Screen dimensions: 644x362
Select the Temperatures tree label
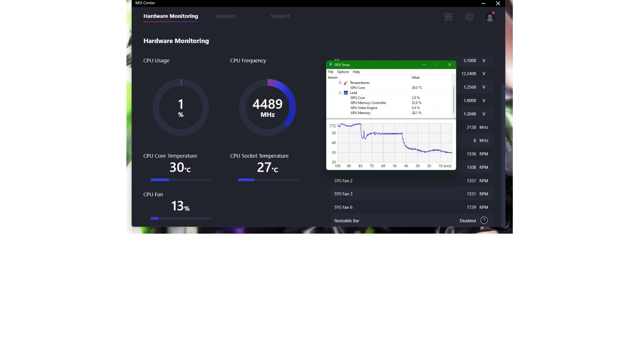[x=359, y=83]
